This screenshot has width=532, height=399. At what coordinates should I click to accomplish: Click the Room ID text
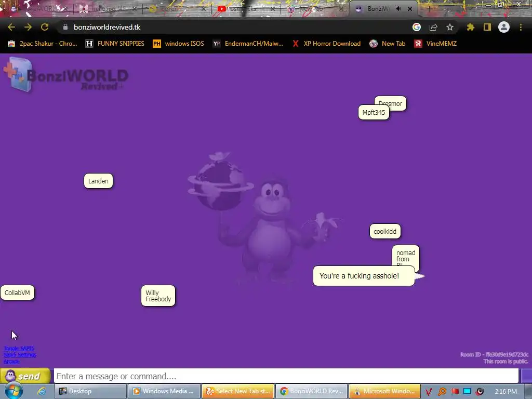tap(494, 354)
